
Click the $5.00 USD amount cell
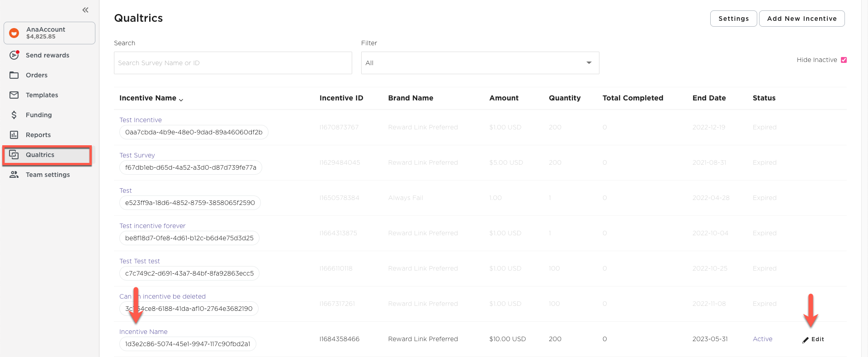click(x=506, y=162)
